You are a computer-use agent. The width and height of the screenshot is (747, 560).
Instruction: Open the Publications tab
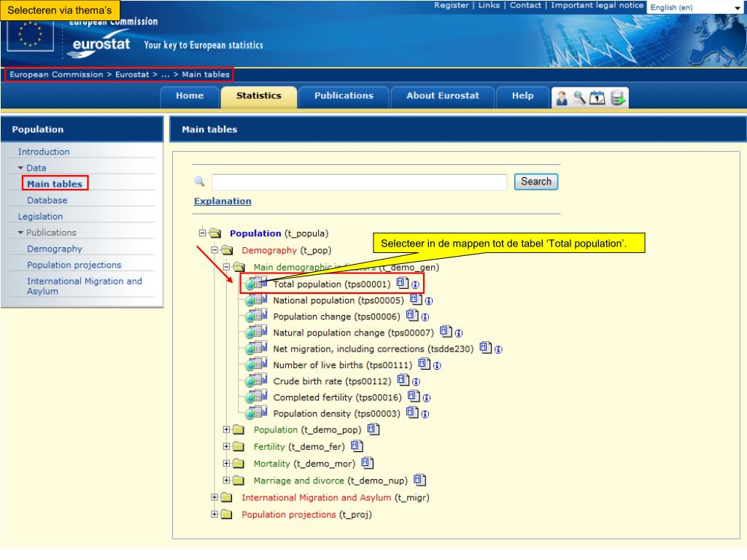pos(344,96)
